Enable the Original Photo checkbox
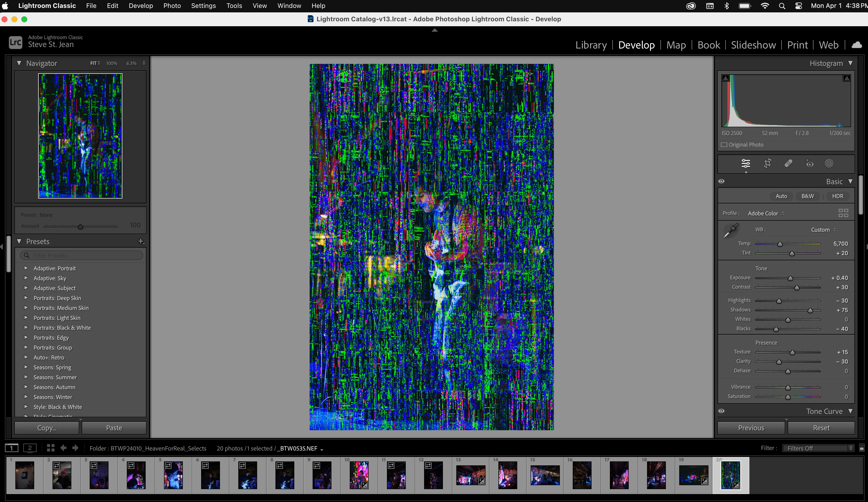The width and height of the screenshot is (868, 502). click(724, 145)
